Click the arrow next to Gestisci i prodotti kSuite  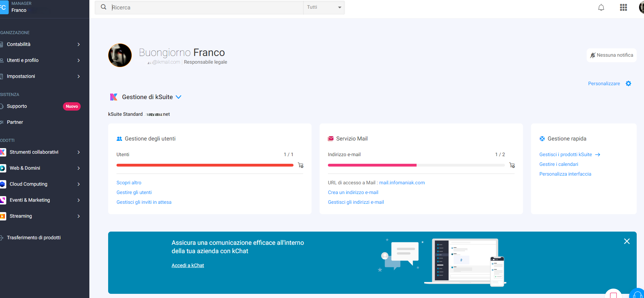pos(598,155)
